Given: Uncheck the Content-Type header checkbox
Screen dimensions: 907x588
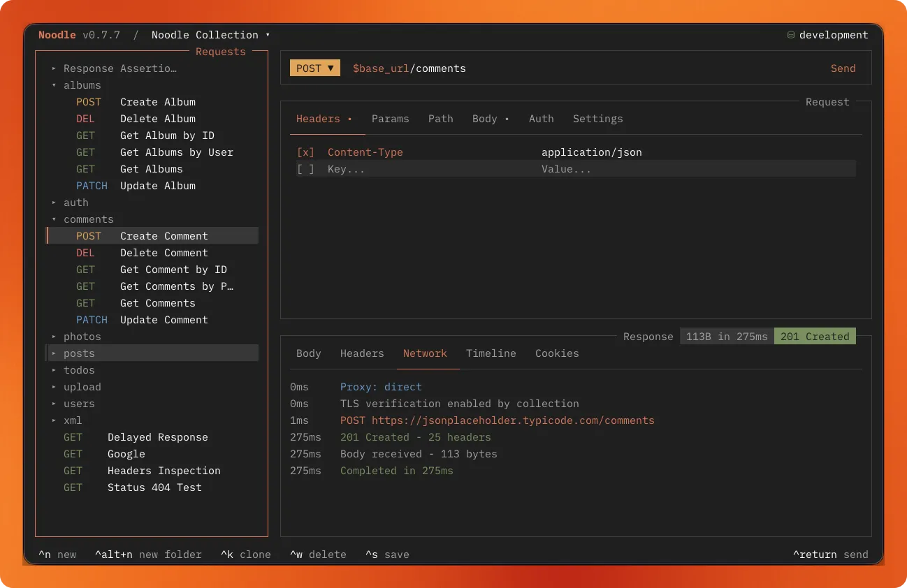Looking at the screenshot, I should click(305, 152).
